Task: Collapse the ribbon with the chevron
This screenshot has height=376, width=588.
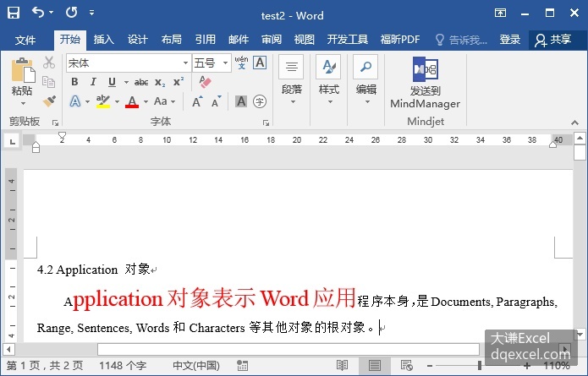Action: (x=574, y=123)
